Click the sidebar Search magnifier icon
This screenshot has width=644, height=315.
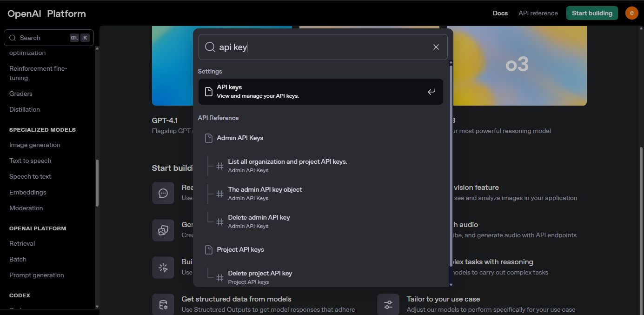[13, 38]
